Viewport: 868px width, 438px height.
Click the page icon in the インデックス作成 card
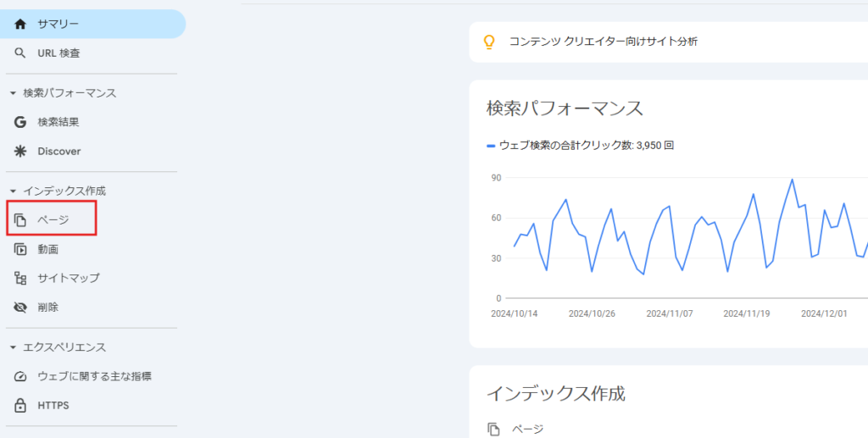[493, 429]
